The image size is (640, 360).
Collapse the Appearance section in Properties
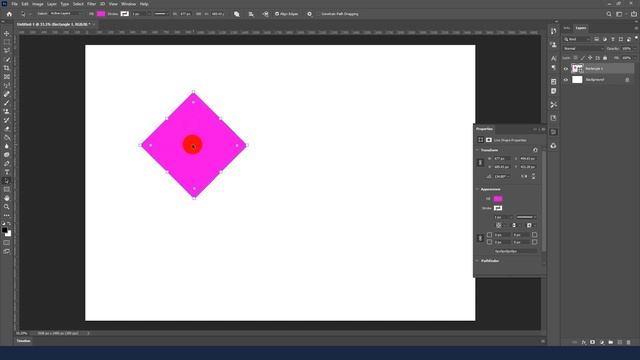pos(478,189)
